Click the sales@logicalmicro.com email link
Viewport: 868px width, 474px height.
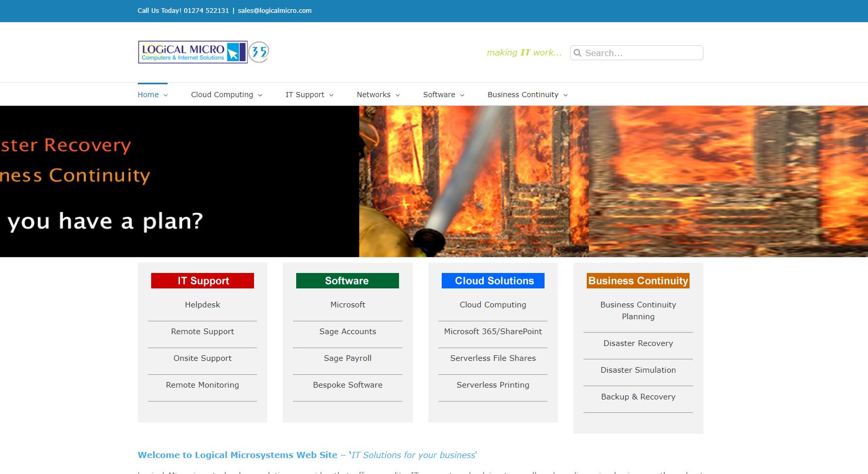point(275,10)
